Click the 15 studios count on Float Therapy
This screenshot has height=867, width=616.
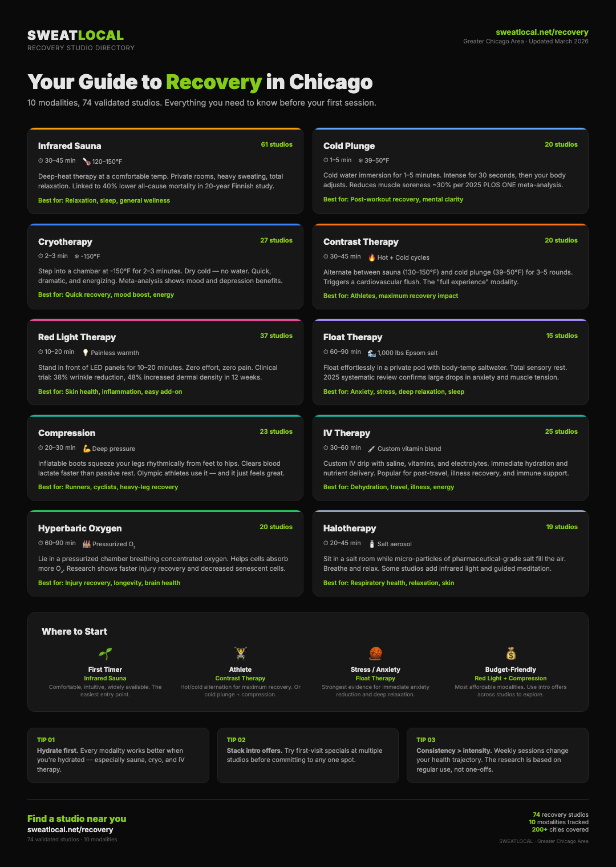point(562,336)
